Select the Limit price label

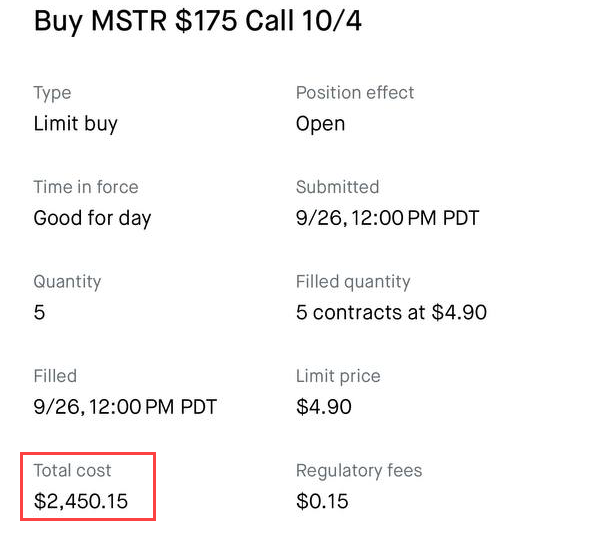click(x=338, y=376)
